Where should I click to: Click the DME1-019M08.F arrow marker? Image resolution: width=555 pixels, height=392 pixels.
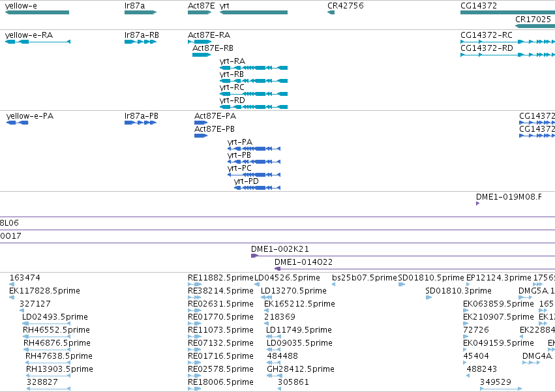coord(478,204)
